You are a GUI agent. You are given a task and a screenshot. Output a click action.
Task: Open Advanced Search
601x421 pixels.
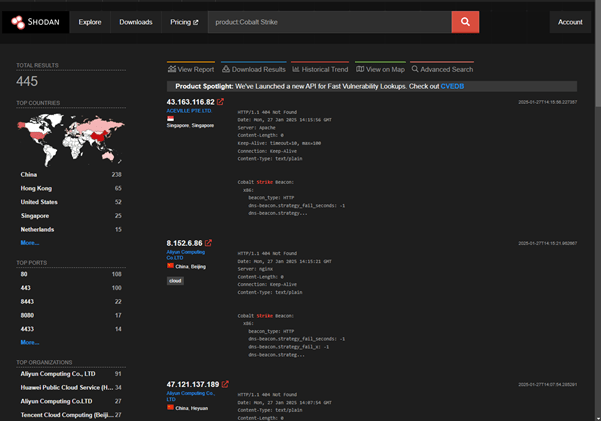tap(441, 69)
